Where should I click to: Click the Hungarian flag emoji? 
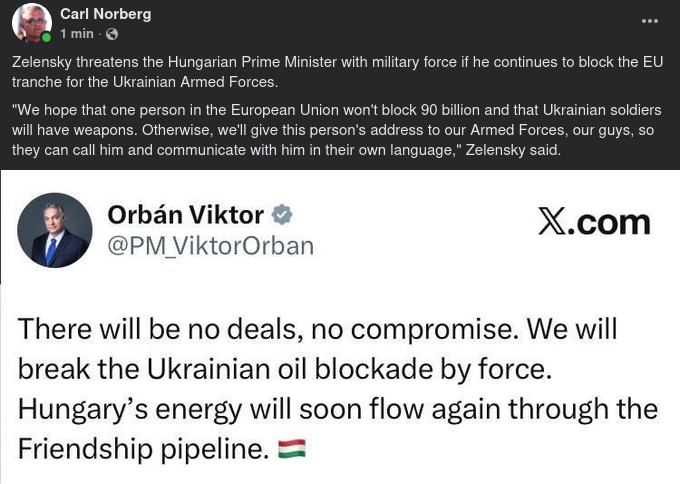292,449
